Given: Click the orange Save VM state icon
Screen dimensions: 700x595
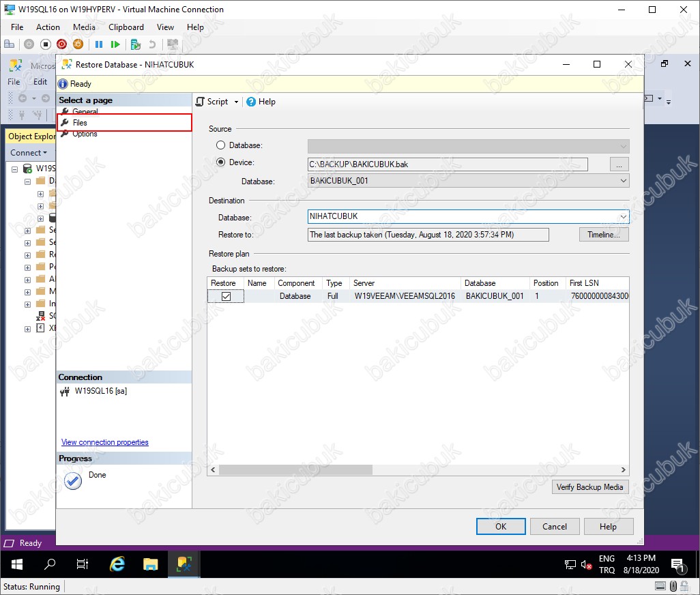Looking at the screenshot, I should (x=78, y=44).
